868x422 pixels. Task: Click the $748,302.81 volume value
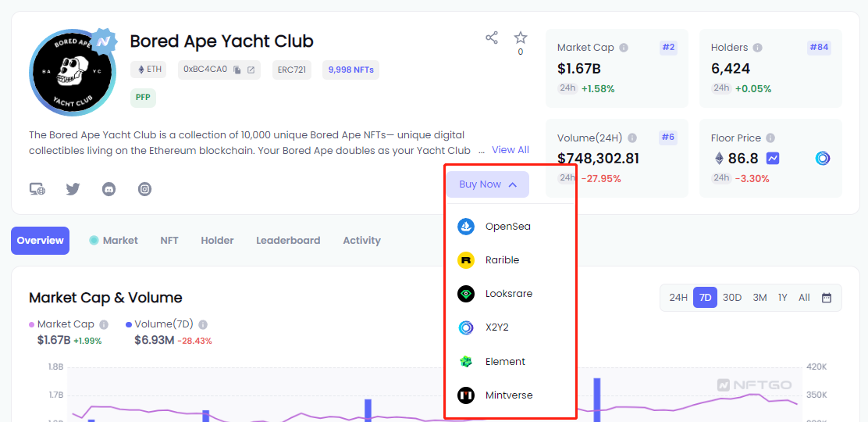coord(599,159)
